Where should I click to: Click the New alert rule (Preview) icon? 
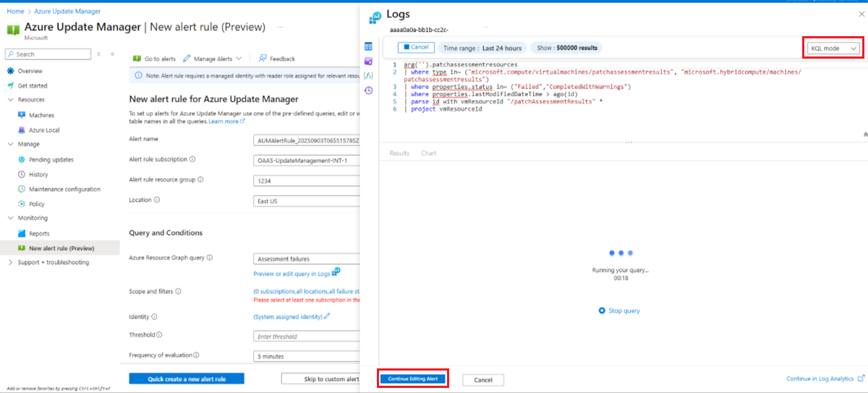pyautogui.click(x=22, y=248)
